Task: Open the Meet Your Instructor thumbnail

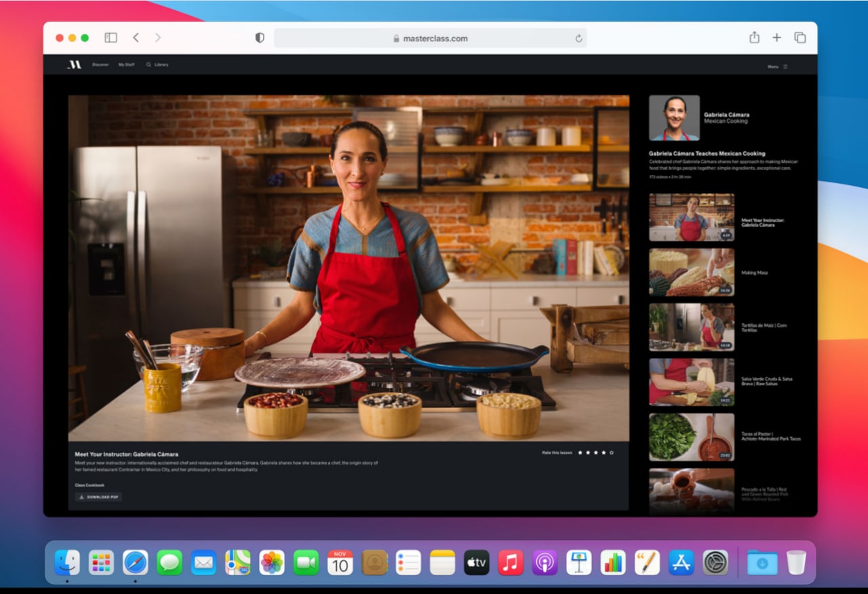Action: tap(692, 217)
